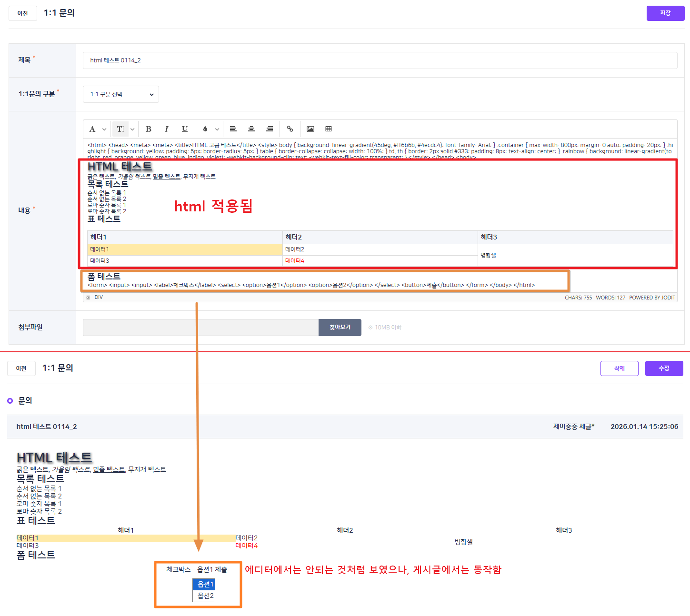Click the 삭제 delete button
Image resolution: width=690 pixels, height=616 pixels.
click(x=620, y=368)
